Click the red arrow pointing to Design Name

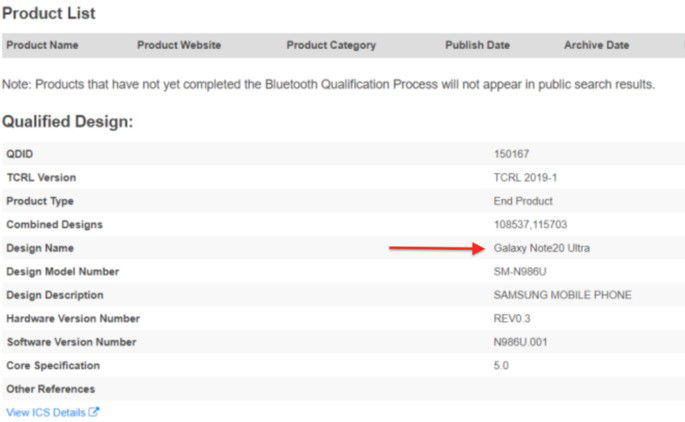(437, 249)
